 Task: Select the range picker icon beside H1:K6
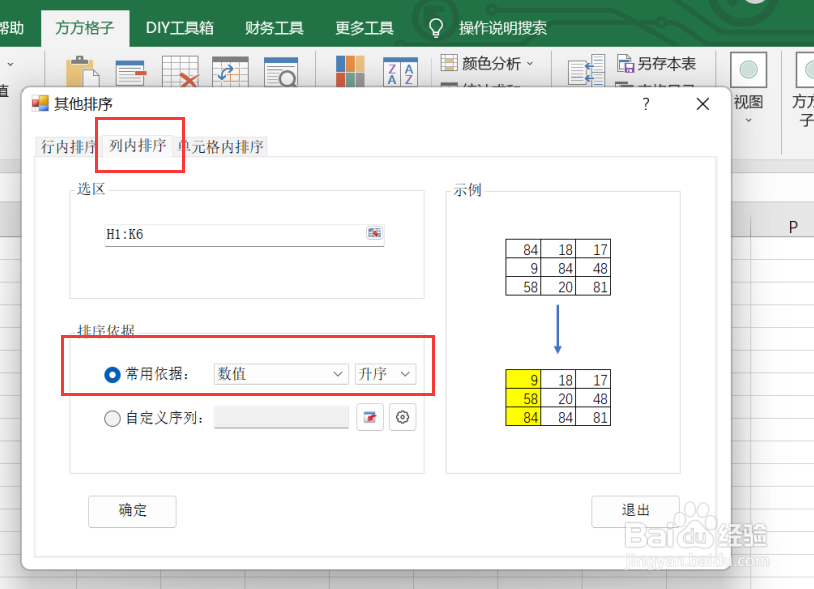click(375, 232)
